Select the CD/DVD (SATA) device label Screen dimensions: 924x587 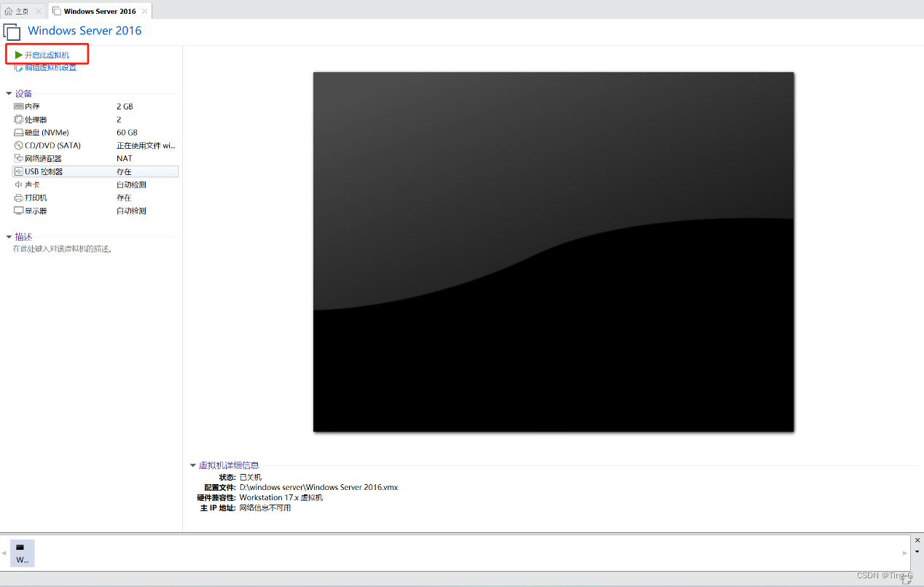click(52, 146)
